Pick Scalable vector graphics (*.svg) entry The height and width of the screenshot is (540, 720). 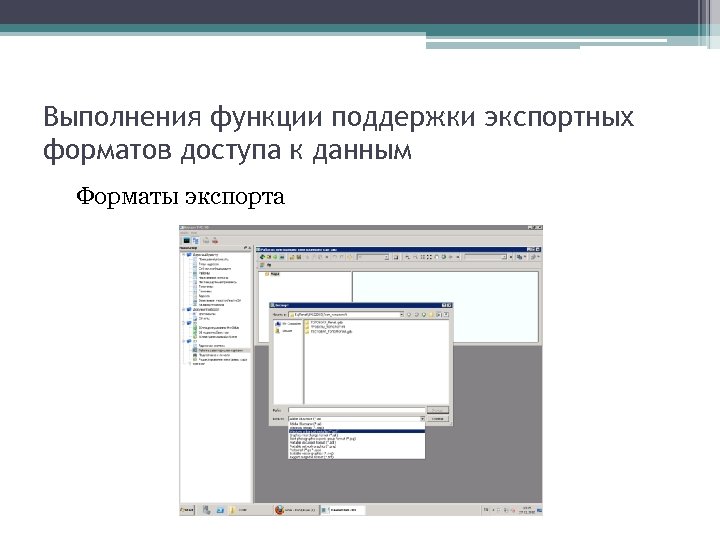click(x=357, y=453)
